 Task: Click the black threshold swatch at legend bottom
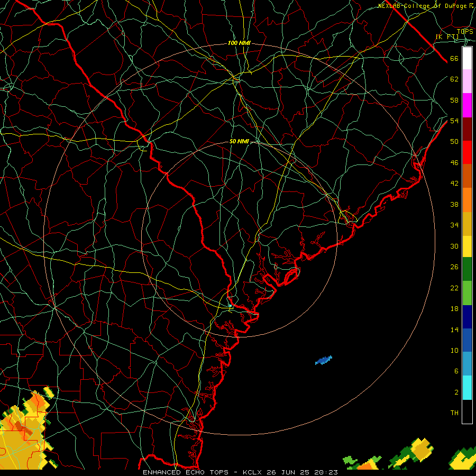click(467, 411)
